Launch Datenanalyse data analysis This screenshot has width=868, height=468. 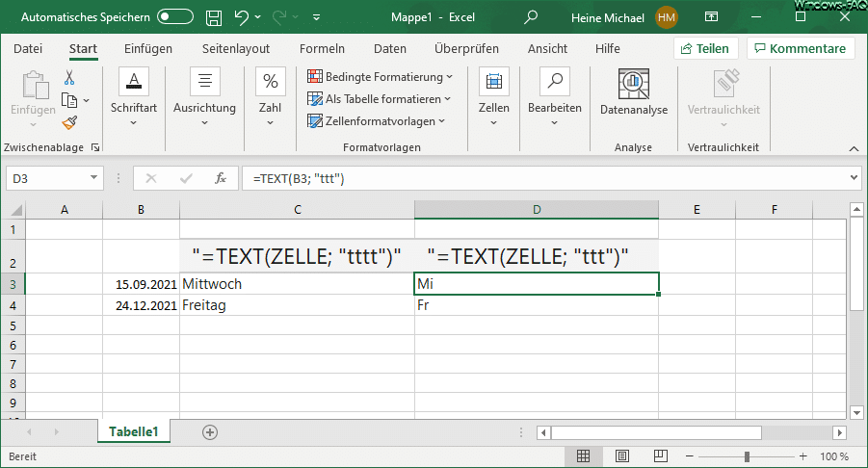point(634,91)
